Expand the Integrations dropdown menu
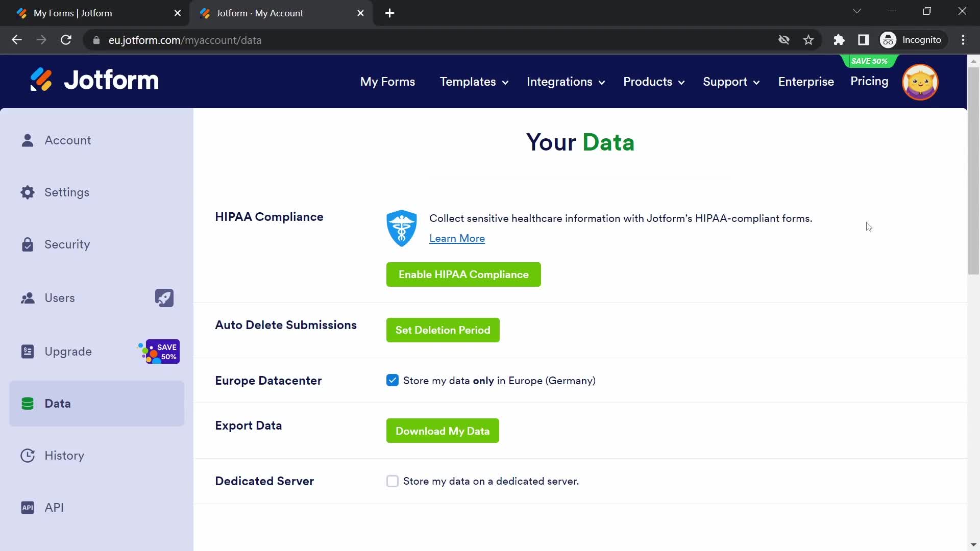Screen dimensions: 980x551 coord(566,82)
